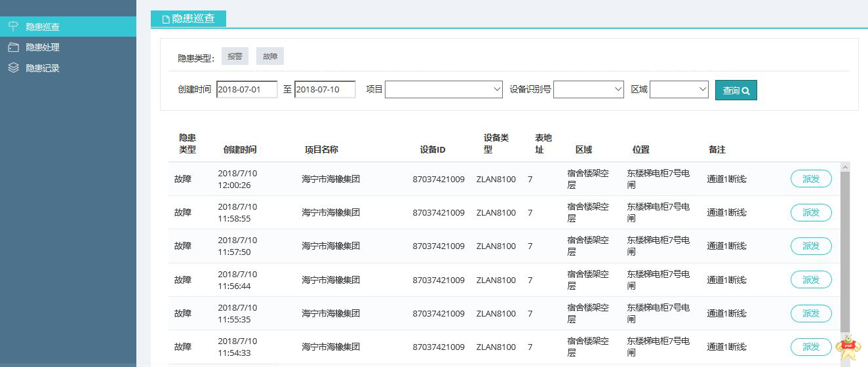Click the 隐患记录 layers icon in sidebar
Screen dimensions: 868x367
[x=13, y=68]
